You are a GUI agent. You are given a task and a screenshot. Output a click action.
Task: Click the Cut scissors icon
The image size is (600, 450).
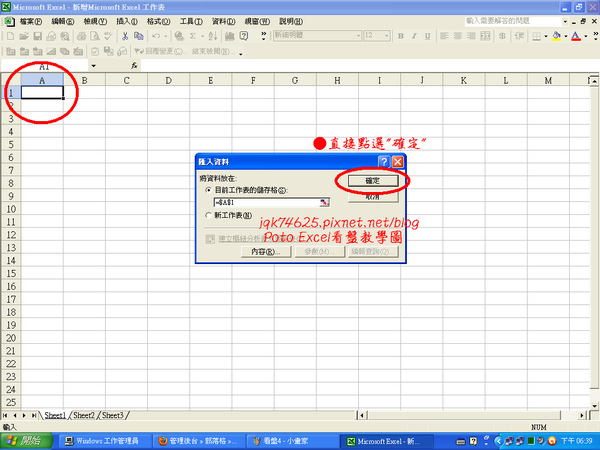point(125,36)
